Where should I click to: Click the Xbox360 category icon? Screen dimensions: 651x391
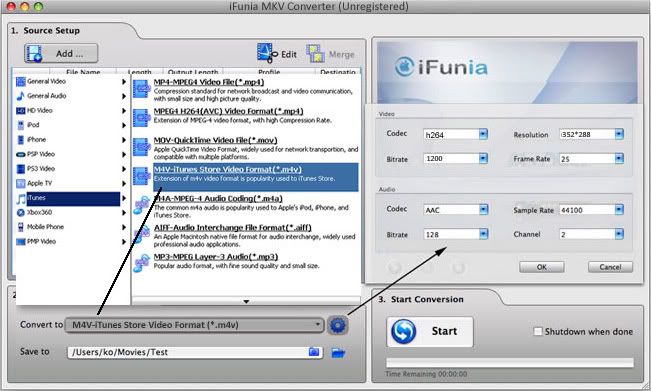pyautogui.click(x=21, y=213)
